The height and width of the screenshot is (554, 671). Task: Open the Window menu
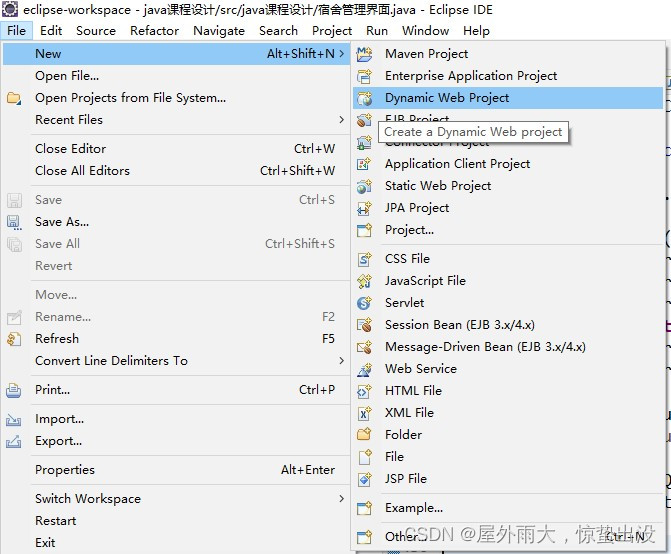pyautogui.click(x=425, y=31)
